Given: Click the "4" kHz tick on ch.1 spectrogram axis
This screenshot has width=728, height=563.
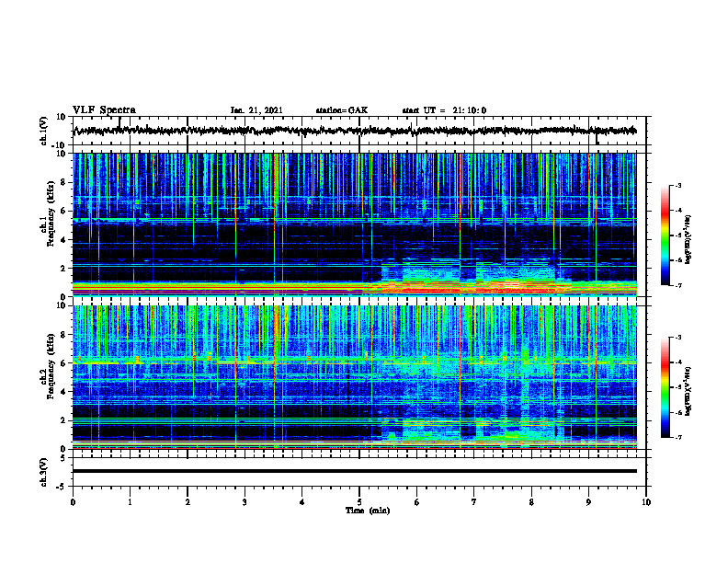Looking at the screenshot, I should (63, 240).
